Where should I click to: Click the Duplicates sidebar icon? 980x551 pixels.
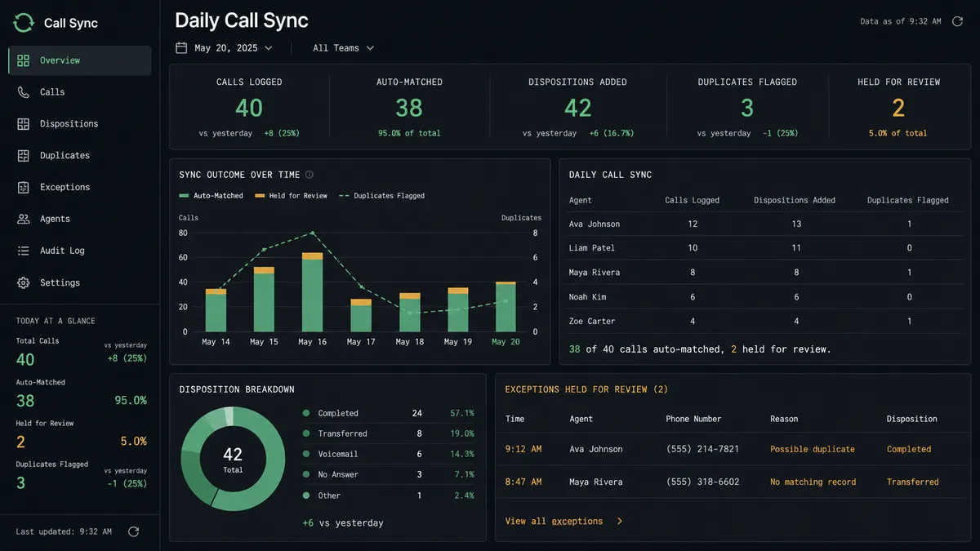[x=23, y=155]
